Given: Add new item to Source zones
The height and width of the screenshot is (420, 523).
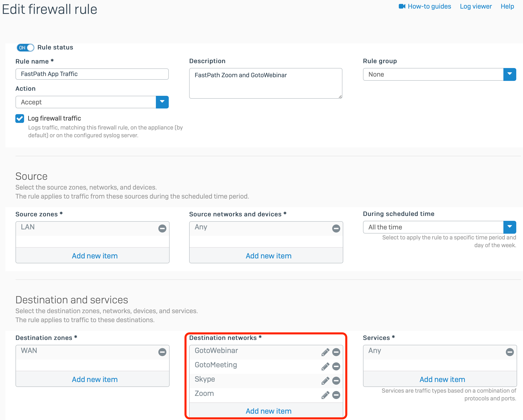Looking at the screenshot, I should pos(95,256).
